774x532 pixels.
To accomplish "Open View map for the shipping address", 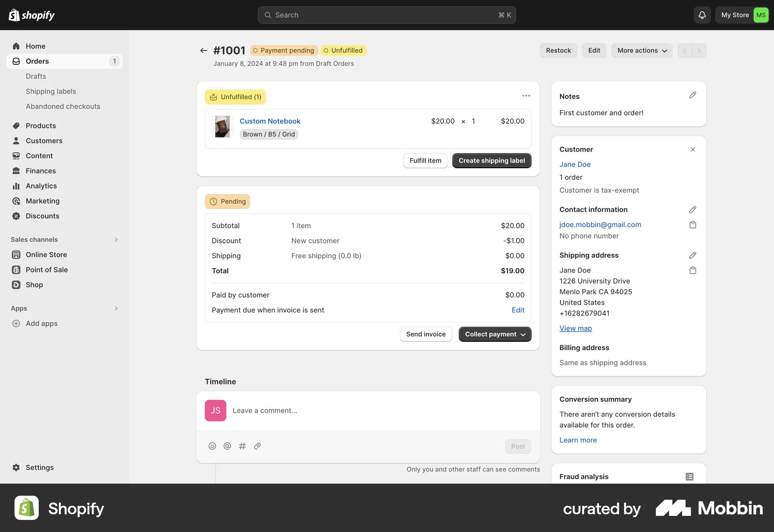I will (x=575, y=328).
